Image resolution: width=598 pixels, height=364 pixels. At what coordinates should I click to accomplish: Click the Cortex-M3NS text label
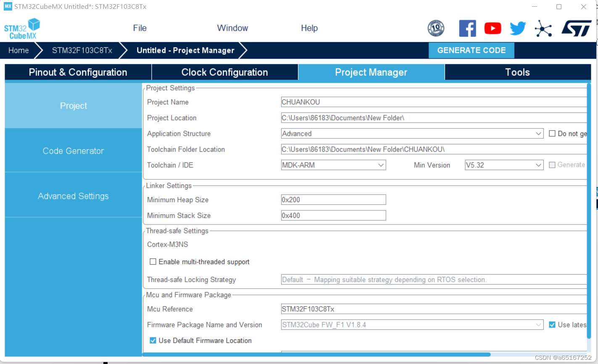tap(168, 244)
